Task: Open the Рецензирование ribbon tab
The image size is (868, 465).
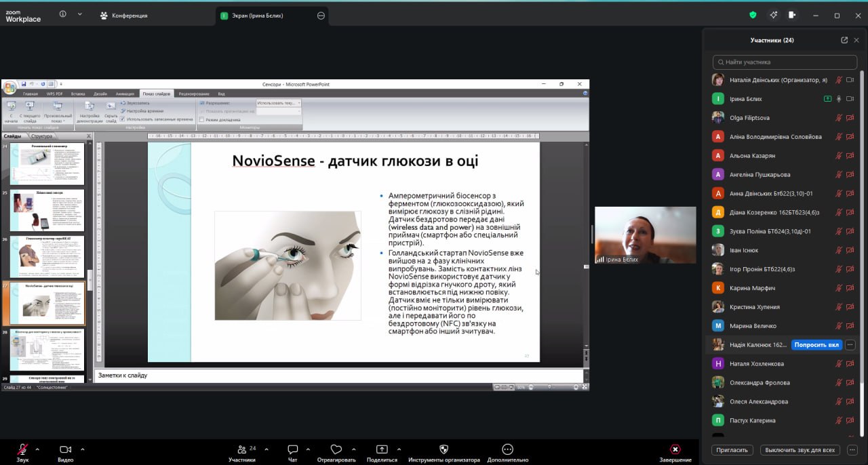Action: coord(194,94)
